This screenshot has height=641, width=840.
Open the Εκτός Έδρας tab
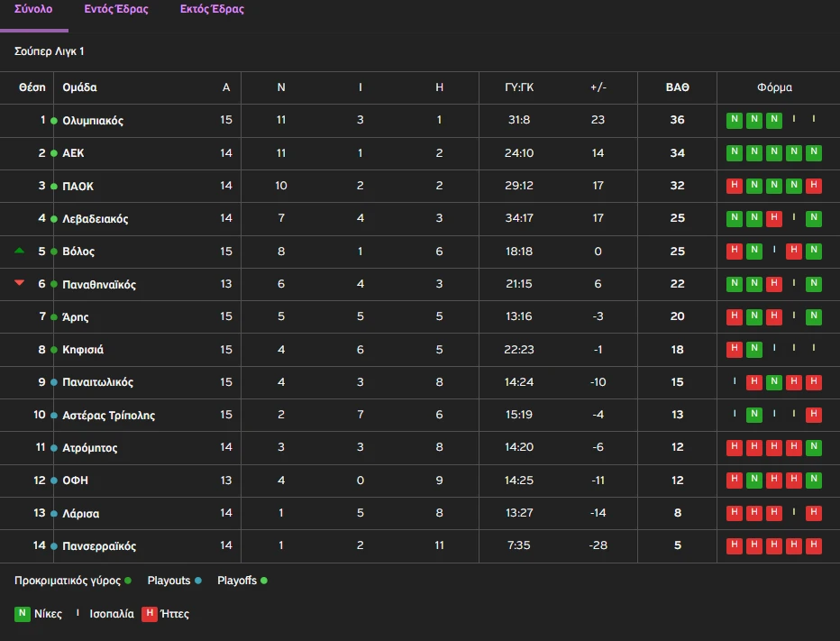(x=212, y=10)
